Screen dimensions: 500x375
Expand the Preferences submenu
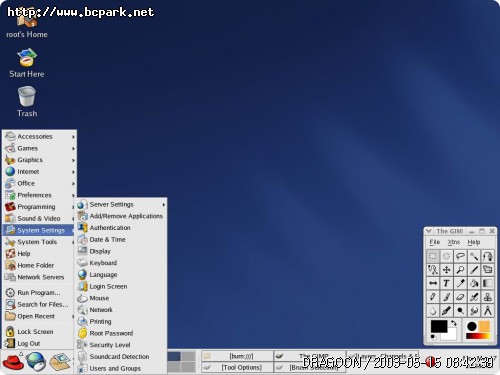[x=39, y=195]
